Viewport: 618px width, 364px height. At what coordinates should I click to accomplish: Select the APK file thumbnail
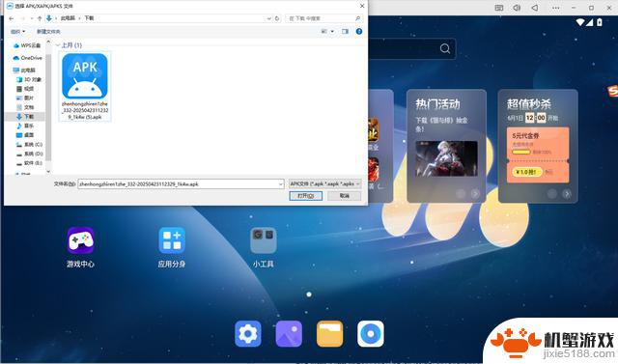coord(85,86)
